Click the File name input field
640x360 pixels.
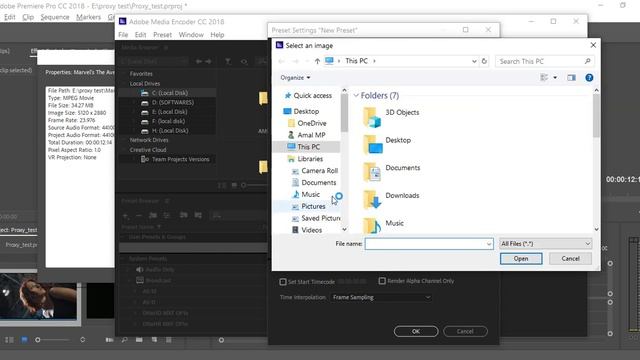click(429, 244)
